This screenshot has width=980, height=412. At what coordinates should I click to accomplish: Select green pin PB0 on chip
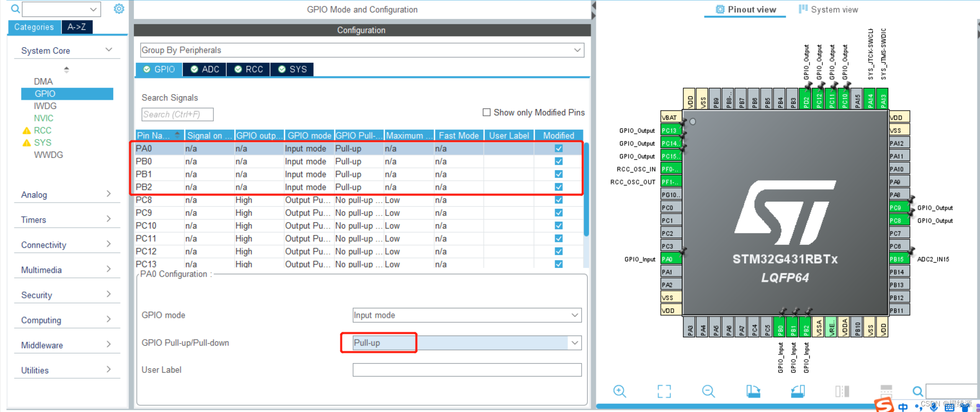point(780,327)
